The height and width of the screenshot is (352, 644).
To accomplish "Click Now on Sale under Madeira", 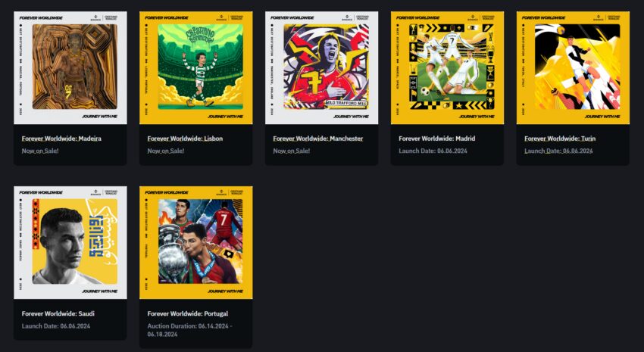I will click(40, 151).
